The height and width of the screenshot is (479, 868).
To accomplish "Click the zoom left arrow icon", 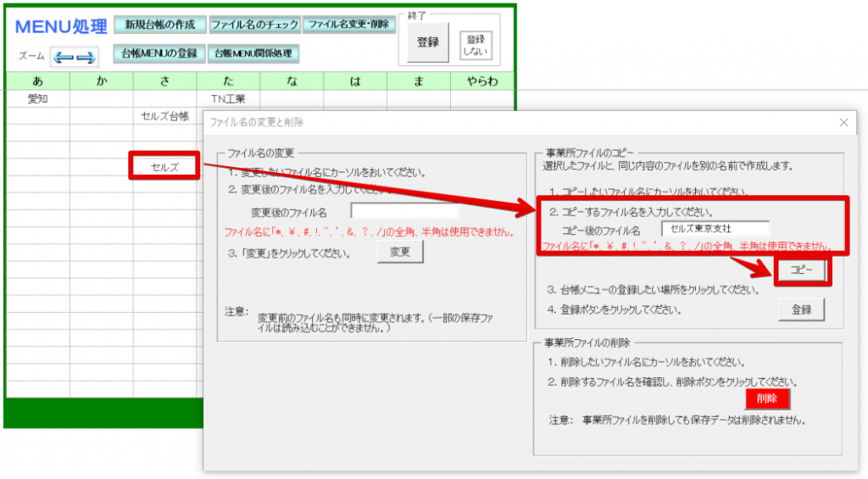I will 63,57.
